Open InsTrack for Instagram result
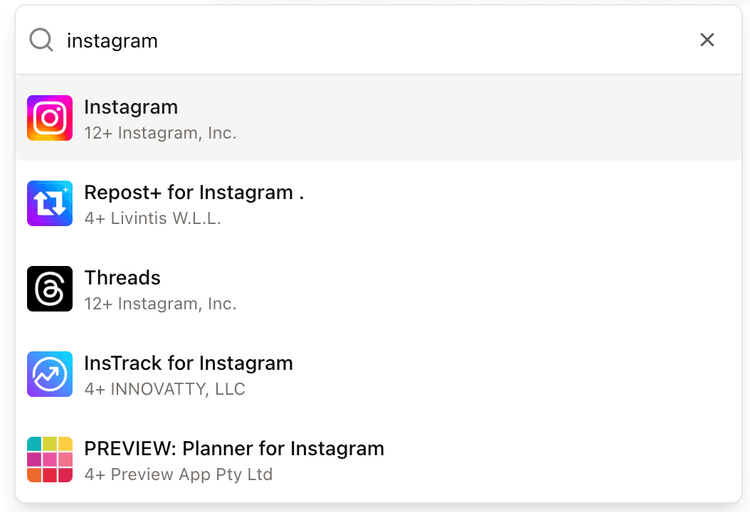 (188, 363)
